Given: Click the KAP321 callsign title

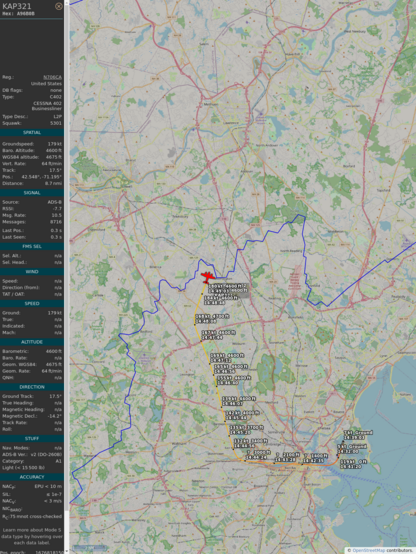Looking at the screenshot, I should click(17, 6).
